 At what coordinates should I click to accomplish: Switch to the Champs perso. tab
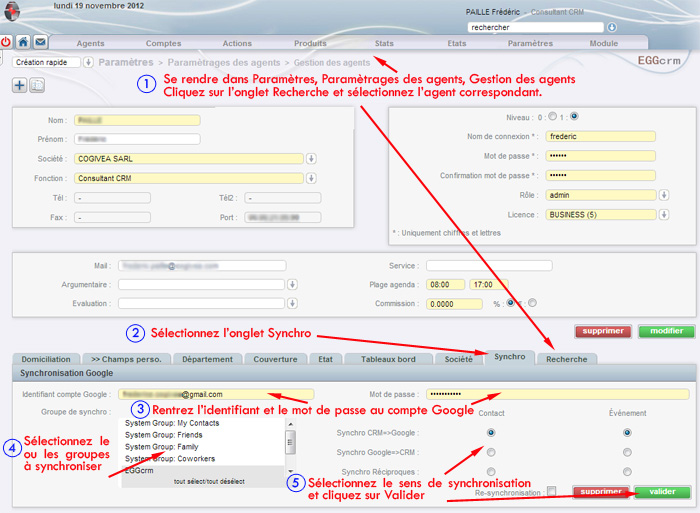click(126, 359)
